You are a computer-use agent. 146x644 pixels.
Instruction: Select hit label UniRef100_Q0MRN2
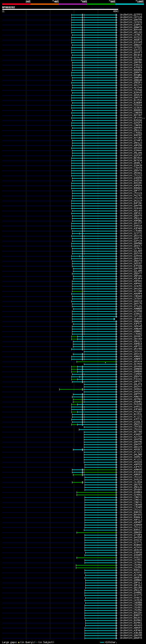(x=131, y=593)
